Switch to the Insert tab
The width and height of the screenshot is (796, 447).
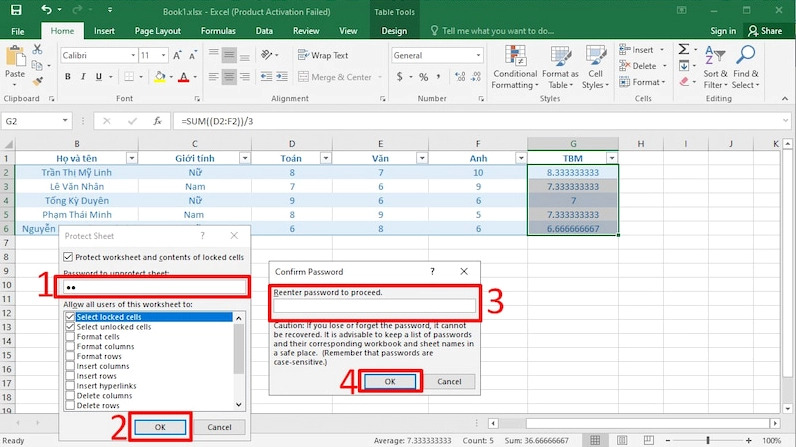pyautogui.click(x=104, y=31)
